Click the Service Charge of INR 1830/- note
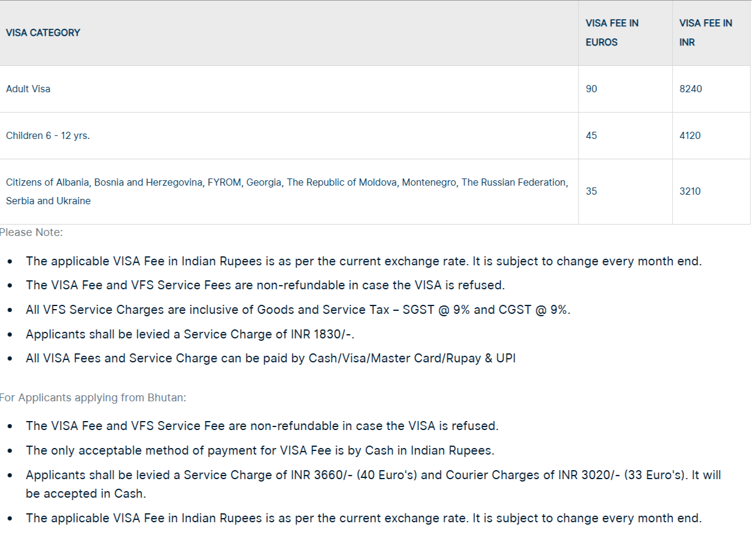 click(x=190, y=334)
